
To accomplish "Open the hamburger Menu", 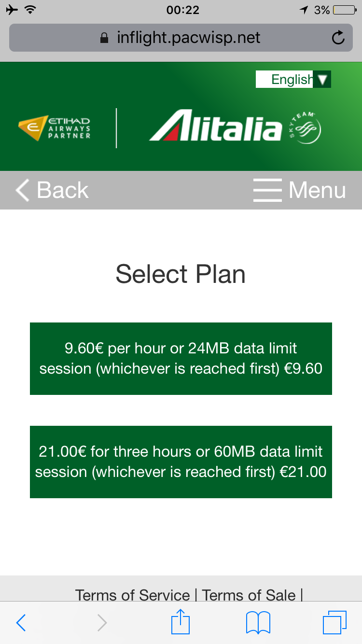I will click(299, 190).
